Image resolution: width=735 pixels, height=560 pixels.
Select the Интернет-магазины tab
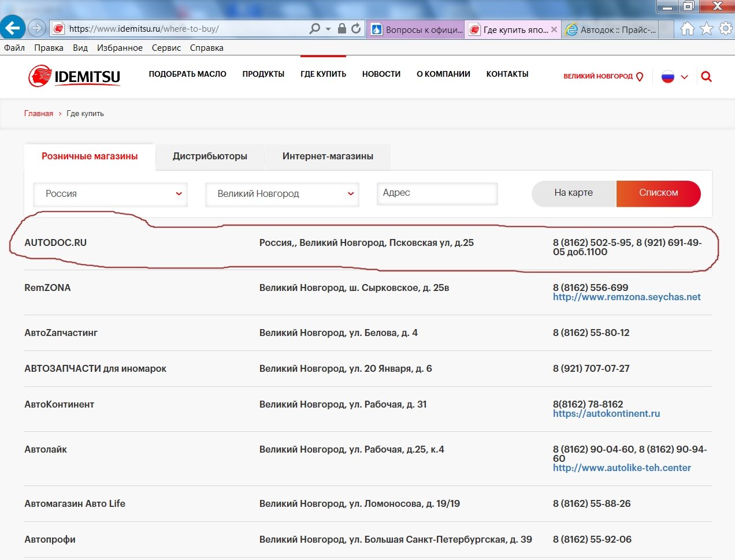(x=328, y=156)
